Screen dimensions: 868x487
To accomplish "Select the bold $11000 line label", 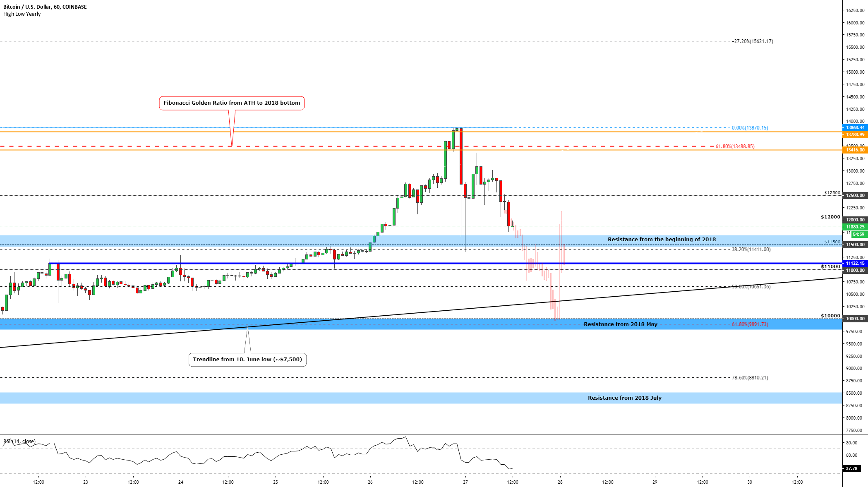I will tap(830, 266).
